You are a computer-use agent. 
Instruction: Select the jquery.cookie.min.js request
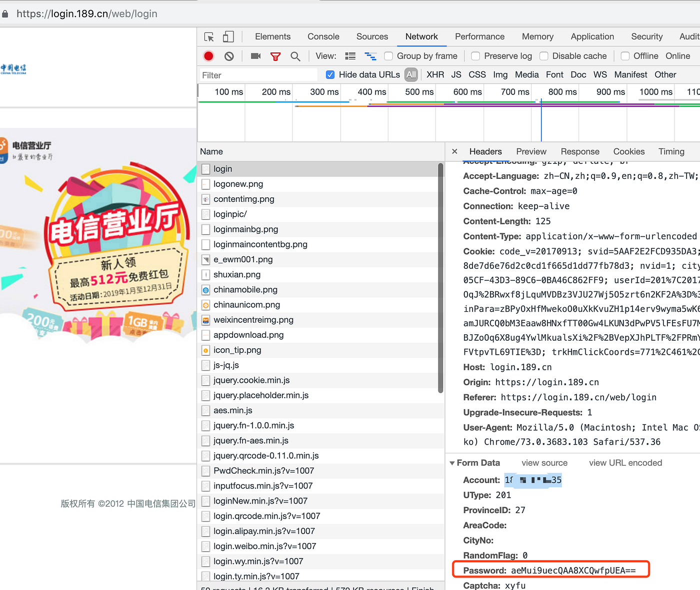320,380
